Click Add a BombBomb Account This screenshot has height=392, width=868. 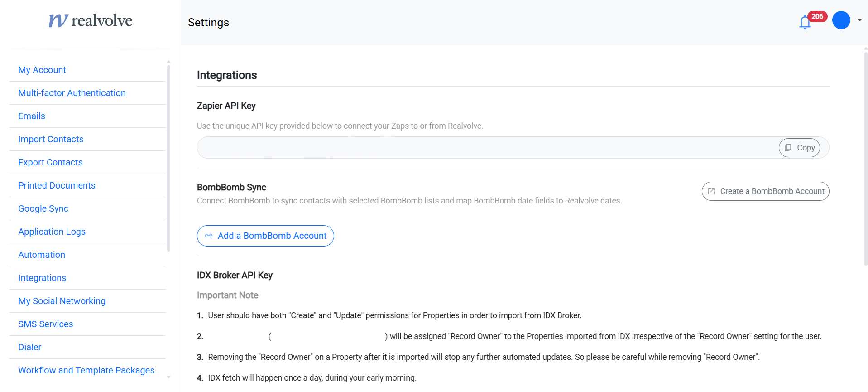(265, 236)
